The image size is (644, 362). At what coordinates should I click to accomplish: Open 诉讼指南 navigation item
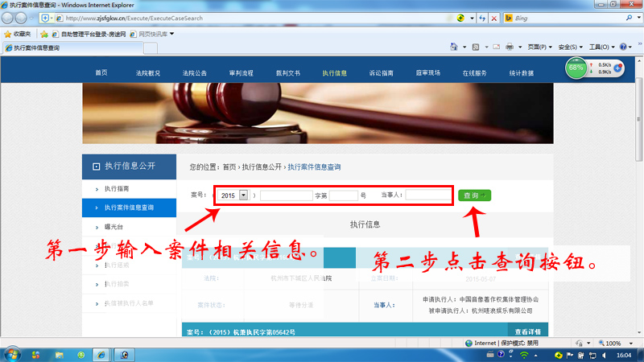tap(381, 73)
